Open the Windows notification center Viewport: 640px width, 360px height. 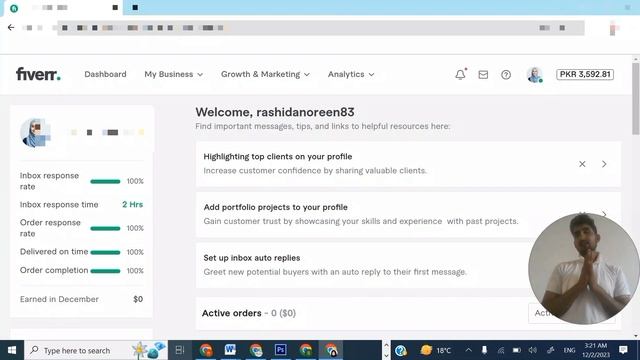tap(623, 350)
